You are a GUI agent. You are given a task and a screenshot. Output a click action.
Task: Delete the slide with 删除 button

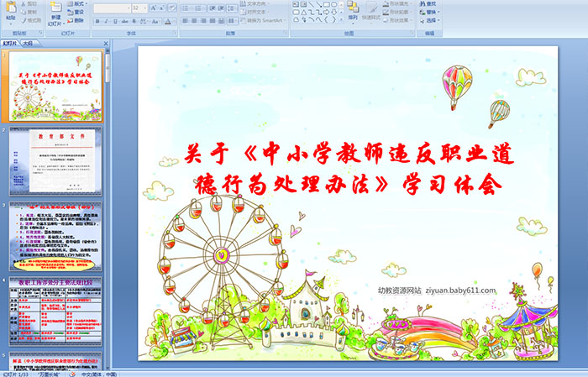(x=76, y=20)
